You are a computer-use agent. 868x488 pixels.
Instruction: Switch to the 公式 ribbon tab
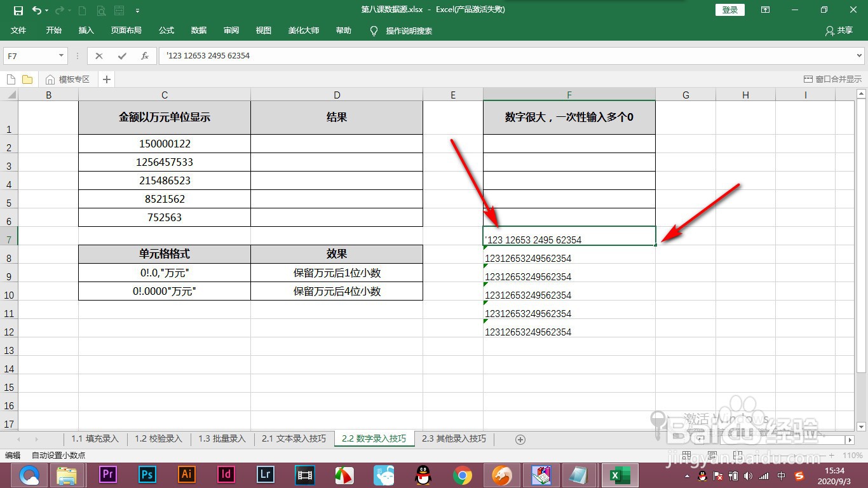point(166,30)
